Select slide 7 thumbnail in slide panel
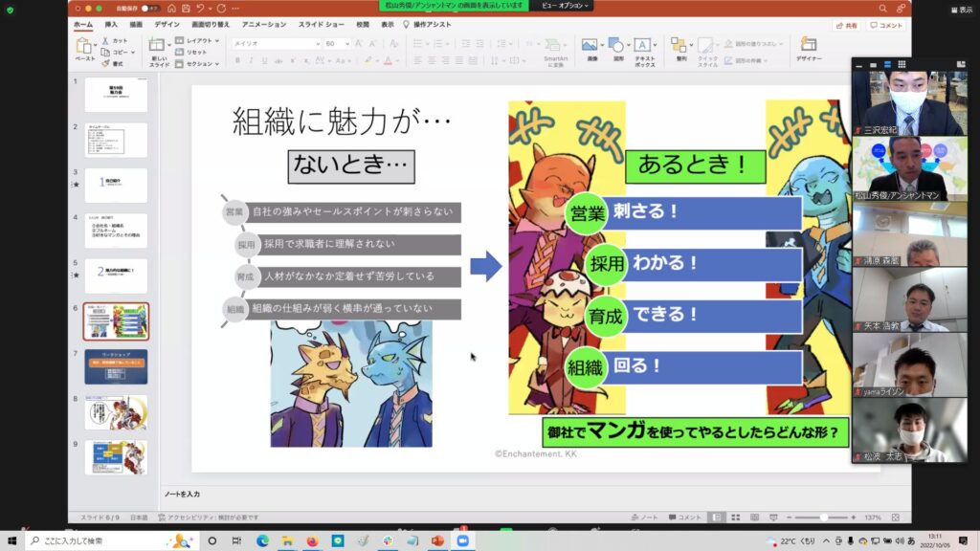Image resolution: width=980 pixels, height=551 pixels. (x=116, y=366)
